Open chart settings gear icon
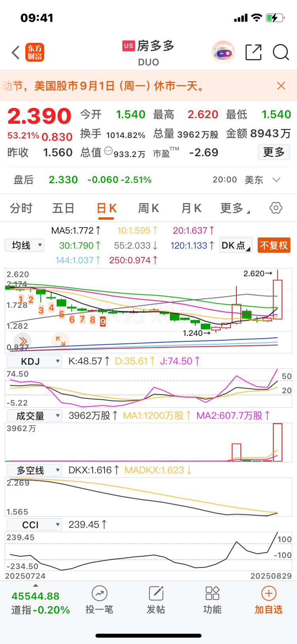Screen dimensions: 297x644 pos(276,208)
